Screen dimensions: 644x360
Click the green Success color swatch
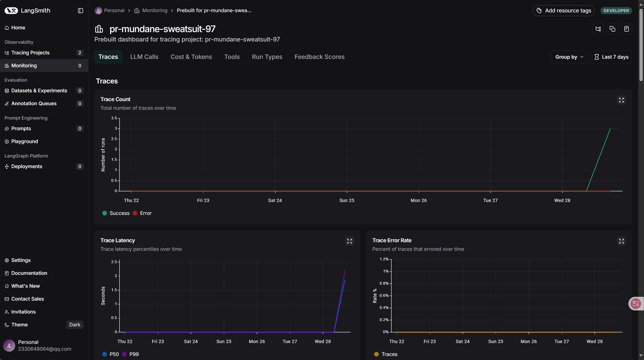pos(104,213)
